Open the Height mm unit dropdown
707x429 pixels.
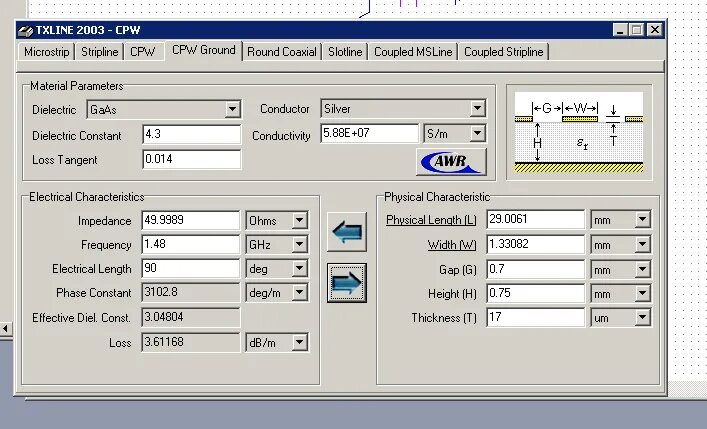(x=621, y=294)
